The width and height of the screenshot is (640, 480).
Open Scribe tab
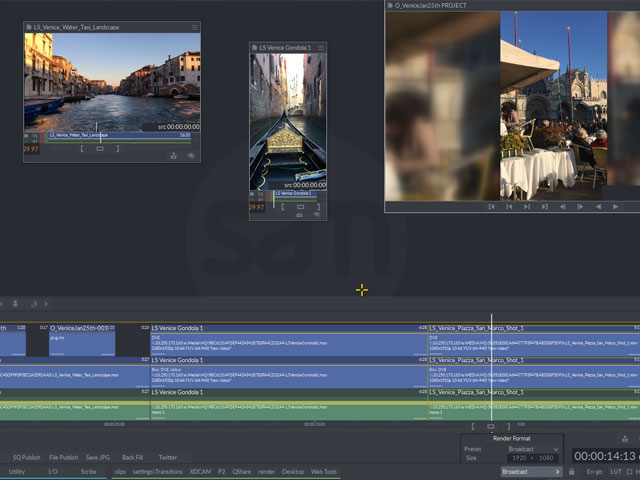pos(88,471)
